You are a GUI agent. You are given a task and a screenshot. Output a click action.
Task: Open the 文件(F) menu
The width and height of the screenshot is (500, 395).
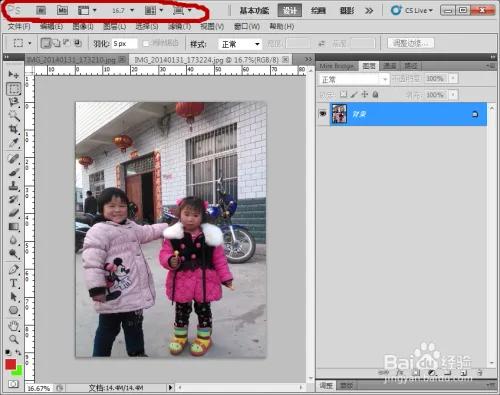pyautogui.click(x=19, y=26)
